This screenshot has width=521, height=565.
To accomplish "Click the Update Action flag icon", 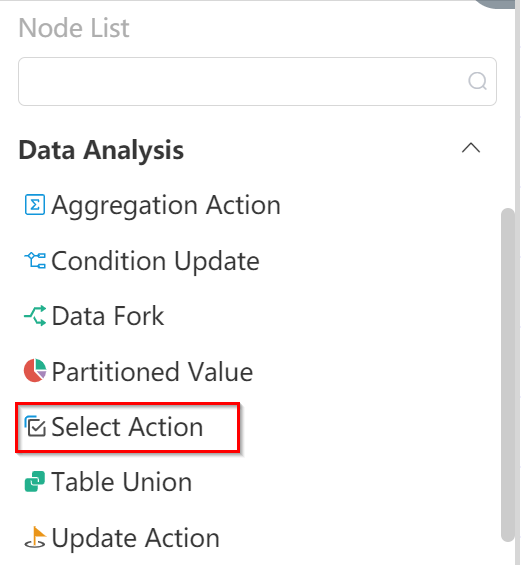I will point(35,537).
